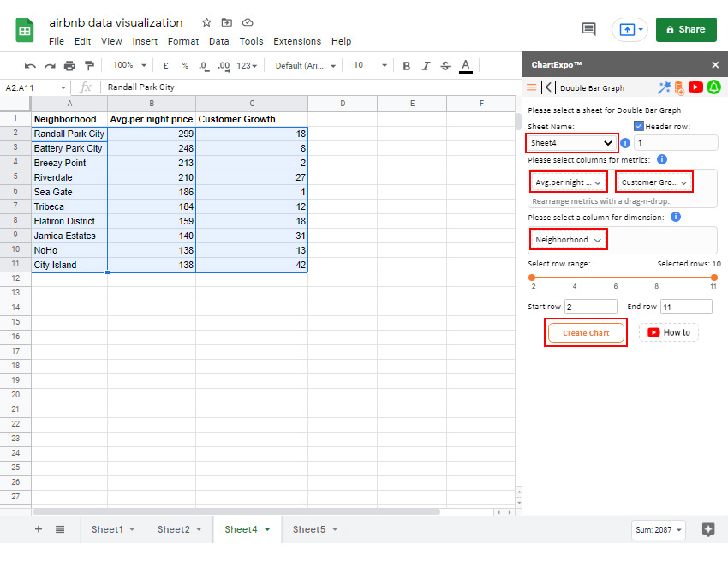Open the text color picker

point(466,66)
